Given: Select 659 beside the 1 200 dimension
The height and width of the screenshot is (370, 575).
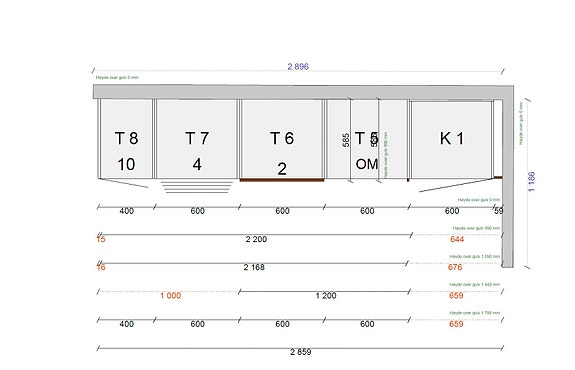Looking at the screenshot, I should point(456,296).
